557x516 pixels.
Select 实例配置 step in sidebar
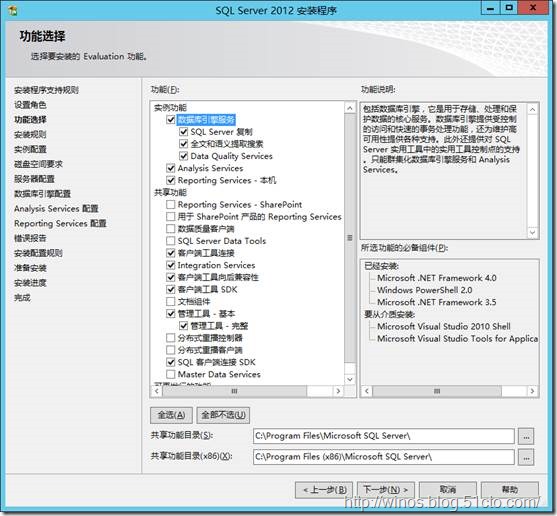[x=30, y=150]
